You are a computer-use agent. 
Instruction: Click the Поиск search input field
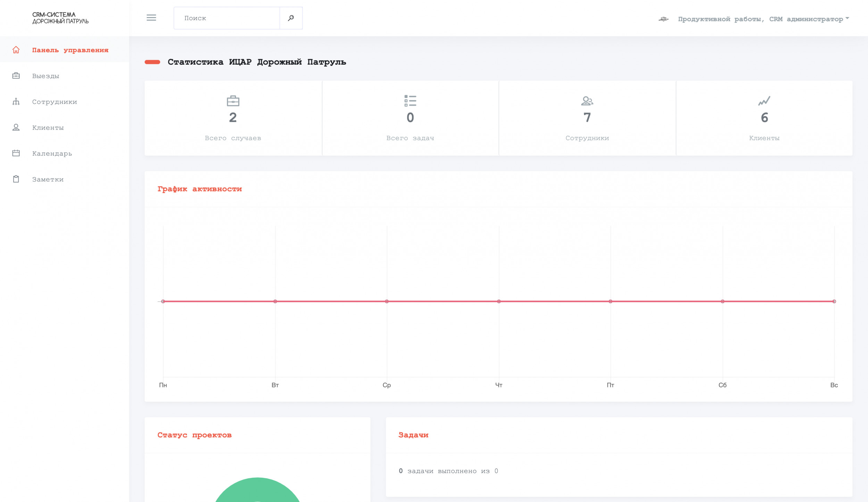[227, 18]
